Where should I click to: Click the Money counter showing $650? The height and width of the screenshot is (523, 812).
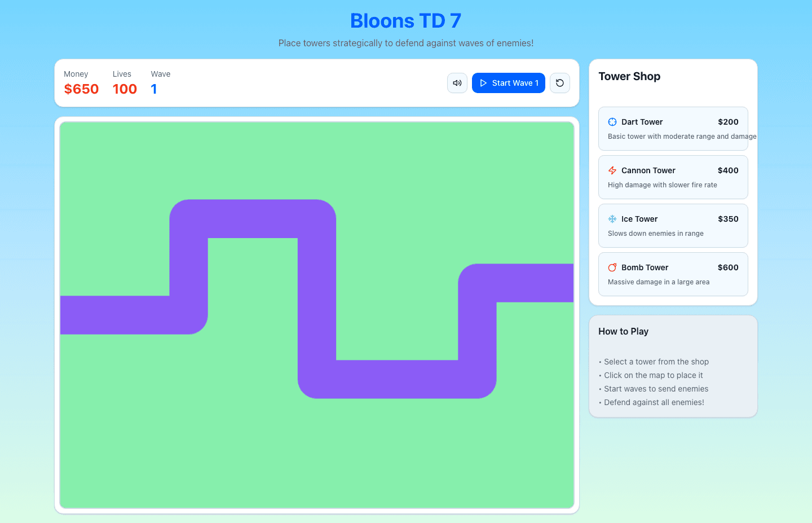(81, 89)
